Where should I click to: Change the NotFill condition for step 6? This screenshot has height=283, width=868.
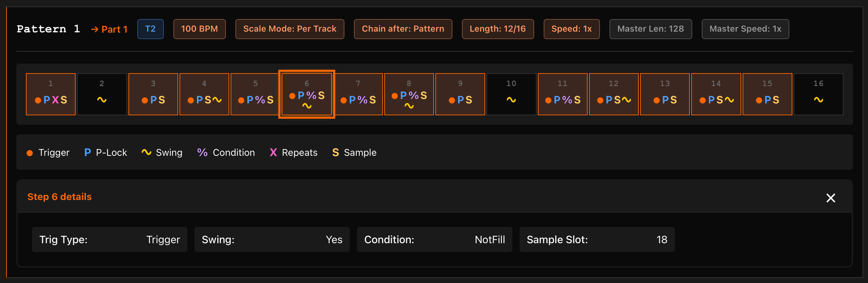tap(435, 239)
